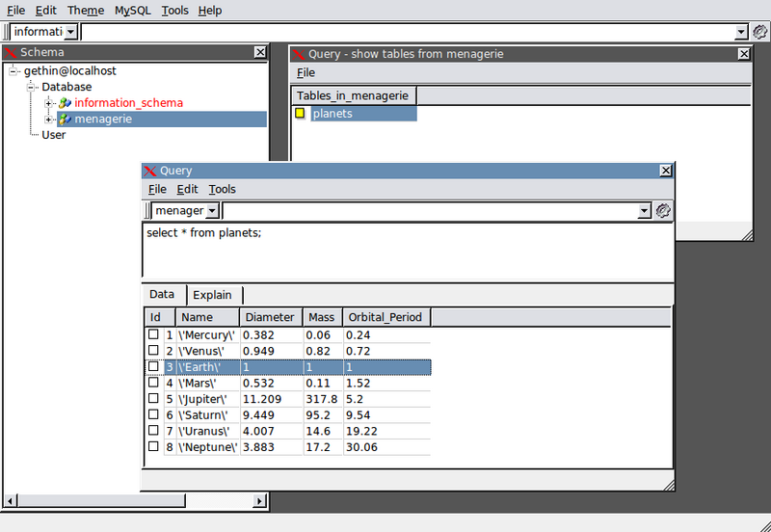
Task: Select the Neptune row checkbox
Action: [153, 447]
